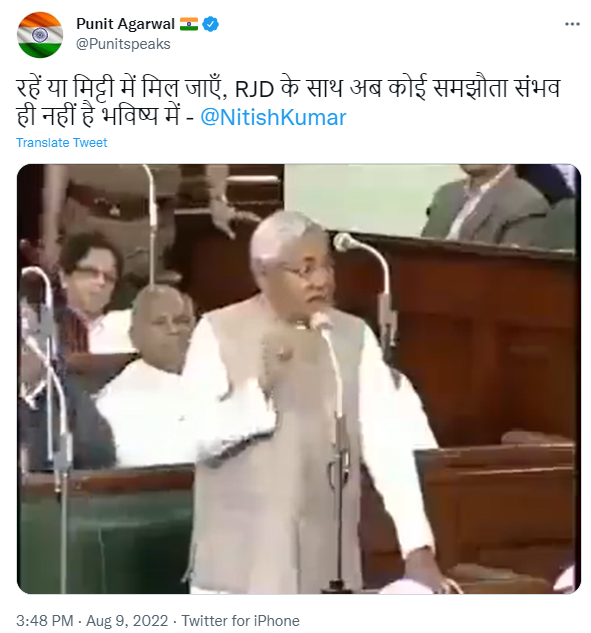
Task: Open the Aug 9, 2022 date link
Action: (x=127, y=620)
